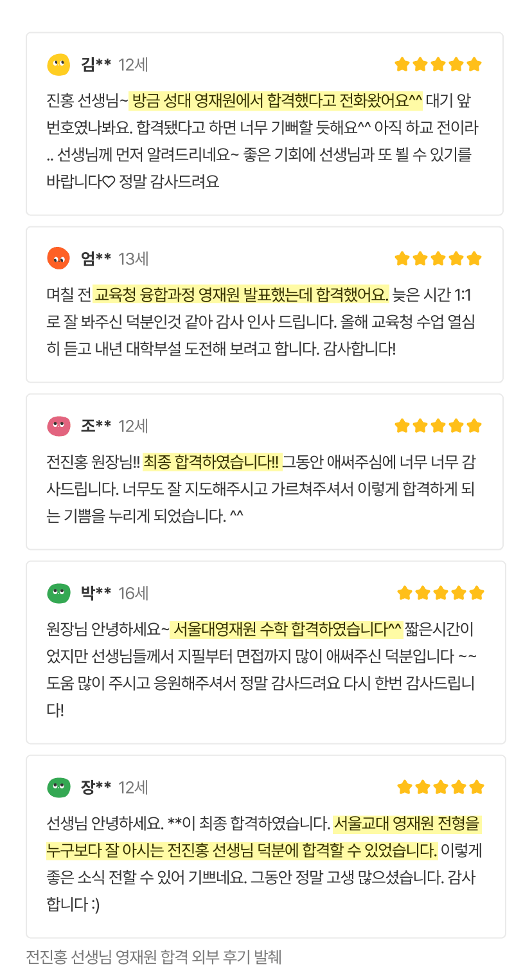Click the orange avatar next to 엄**
This screenshot has width=532, height=980.
(58, 259)
